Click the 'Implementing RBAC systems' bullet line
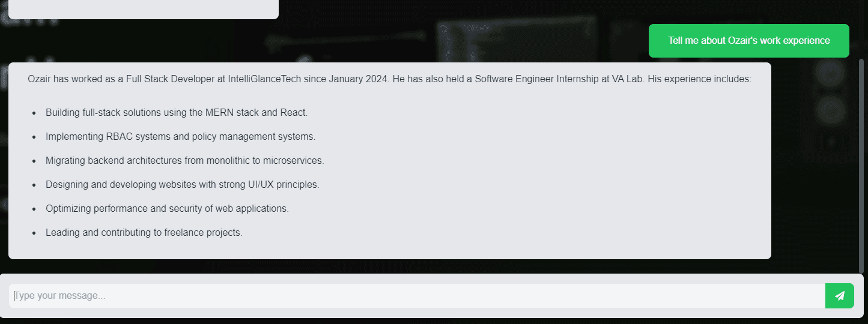Image resolution: width=868 pixels, height=324 pixels. click(x=180, y=136)
